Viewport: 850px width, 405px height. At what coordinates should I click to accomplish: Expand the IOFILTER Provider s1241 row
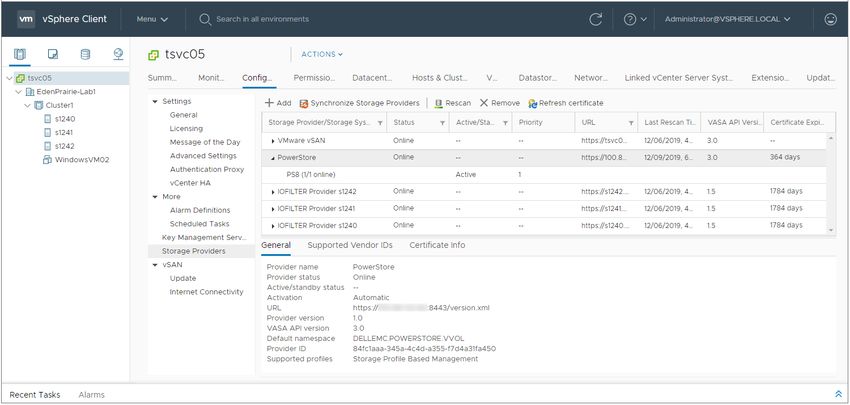(273, 209)
